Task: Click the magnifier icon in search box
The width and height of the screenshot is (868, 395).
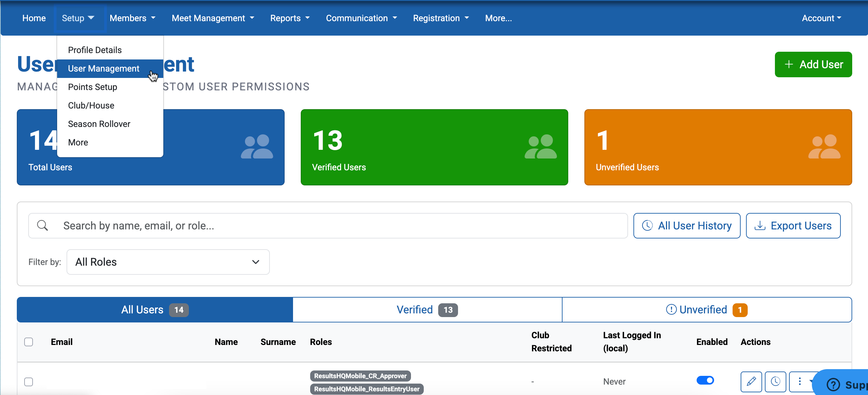Action: coord(42,225)
